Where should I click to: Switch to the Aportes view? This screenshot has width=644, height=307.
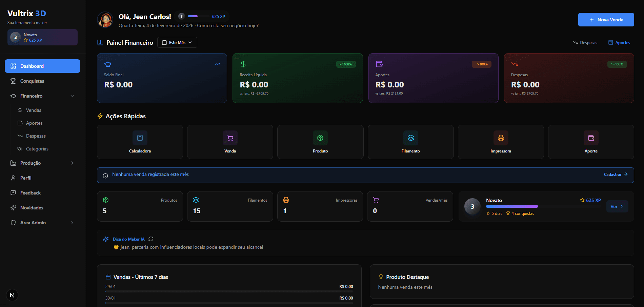coord(619,42)
